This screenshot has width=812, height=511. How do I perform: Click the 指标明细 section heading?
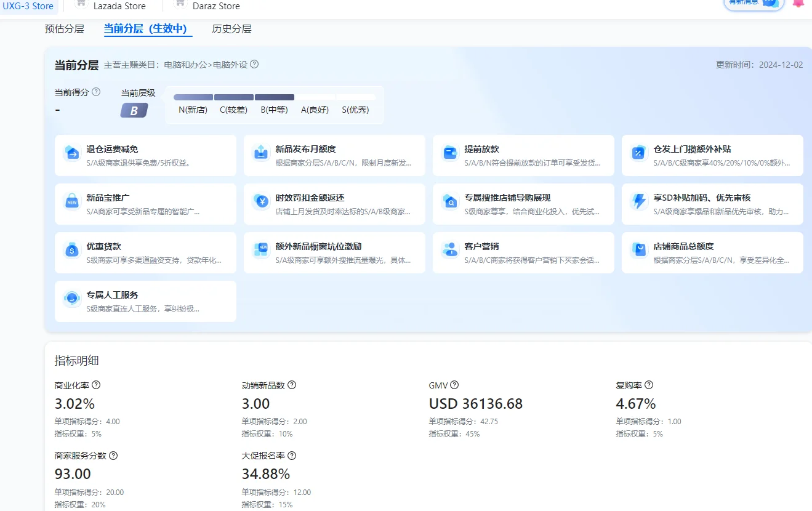(77, 361)
